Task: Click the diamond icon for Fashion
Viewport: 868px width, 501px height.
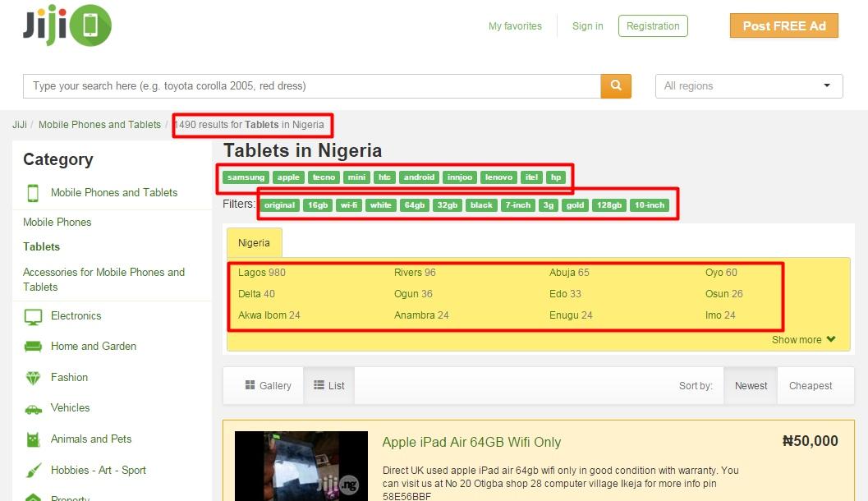Action: [34, 377]
